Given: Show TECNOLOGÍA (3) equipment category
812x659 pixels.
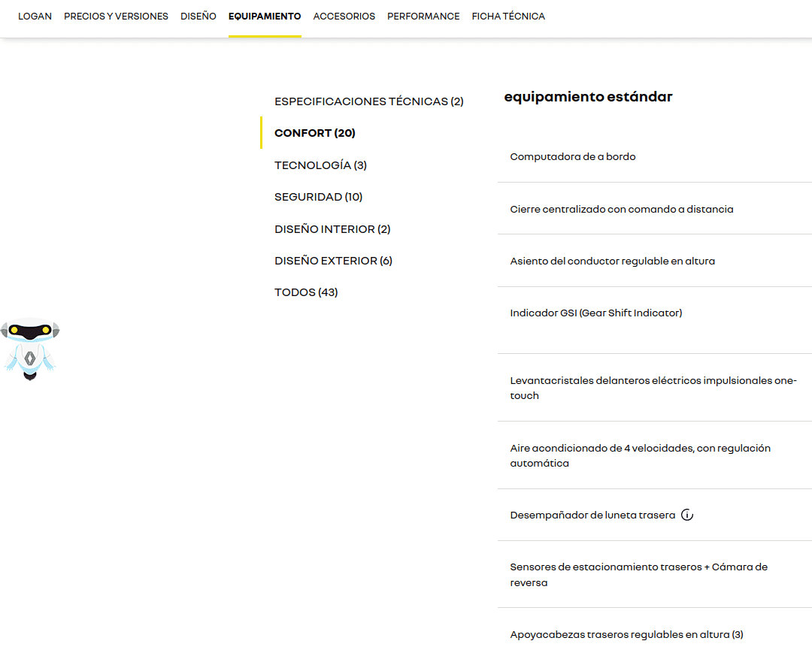Looking at the screenshot, I should click(x=320, y=165).
